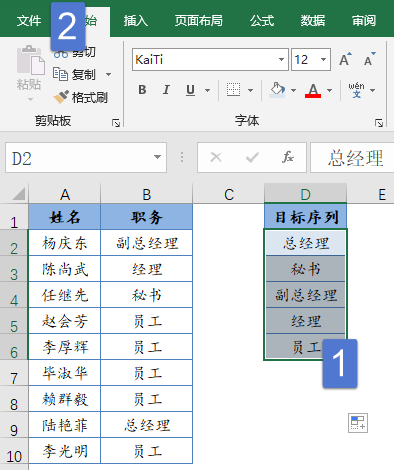Increase font size icon

345,59
